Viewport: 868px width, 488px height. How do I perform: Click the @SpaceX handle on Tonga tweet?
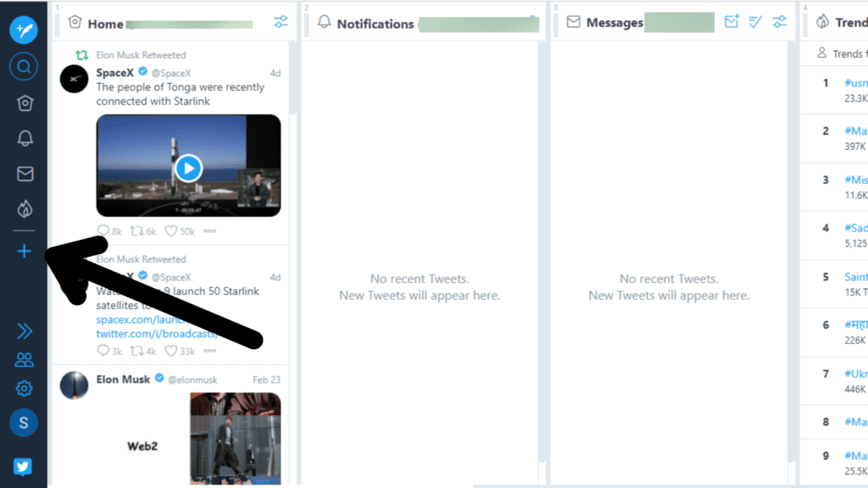pyautogui.click(x=171, y=73)
